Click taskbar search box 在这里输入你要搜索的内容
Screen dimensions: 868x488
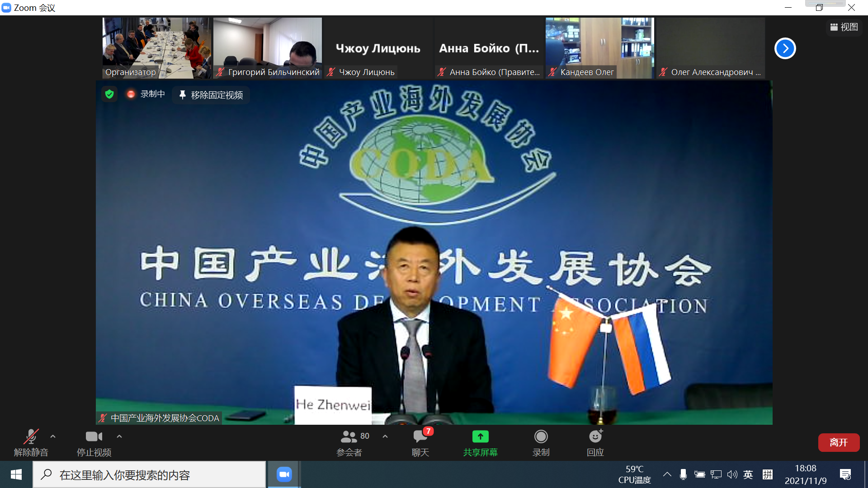pyautogui.click(x=149, y=474)
